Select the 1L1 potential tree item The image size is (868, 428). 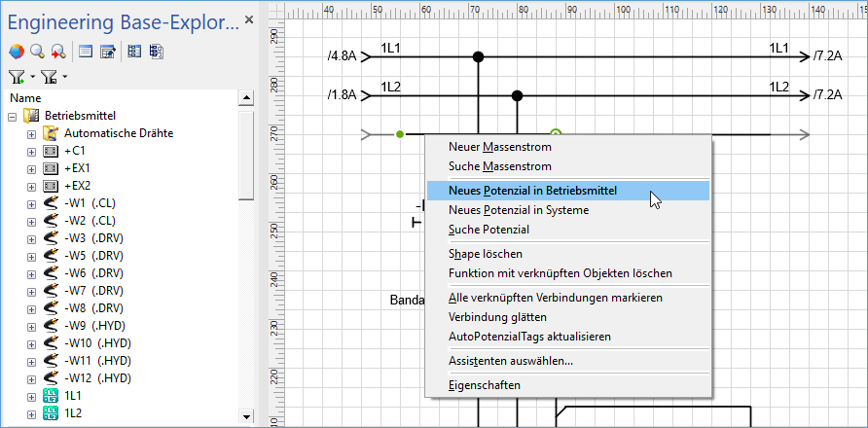pos(74,396)
